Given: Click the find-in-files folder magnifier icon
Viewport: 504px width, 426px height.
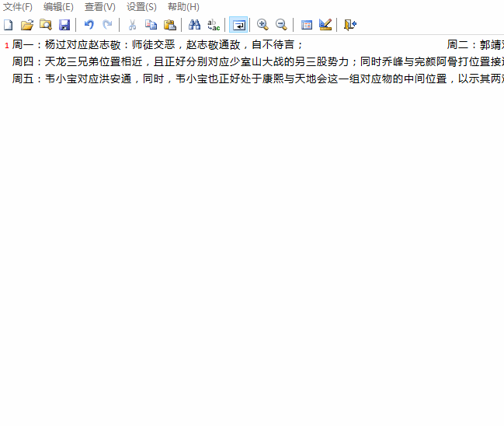Looking at the screenshot, I should tap(46, 25).
